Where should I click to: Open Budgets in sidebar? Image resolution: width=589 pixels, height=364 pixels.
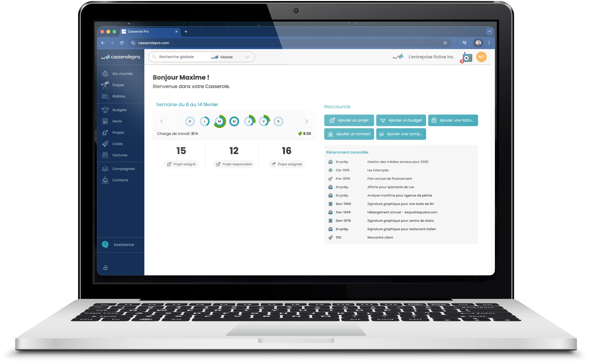point(119,110)
